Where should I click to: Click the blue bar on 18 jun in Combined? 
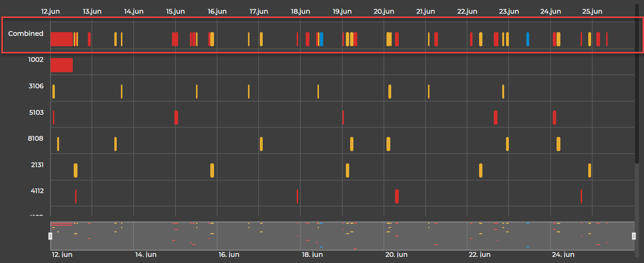click(x=321, y=39)
